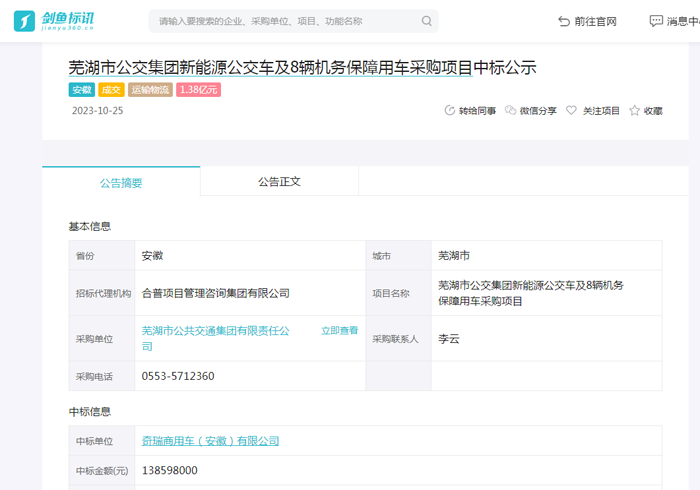Click the 中标金额(元) label cell
Image resolution: width=700 pixels, height=490 pixels.
102,471
